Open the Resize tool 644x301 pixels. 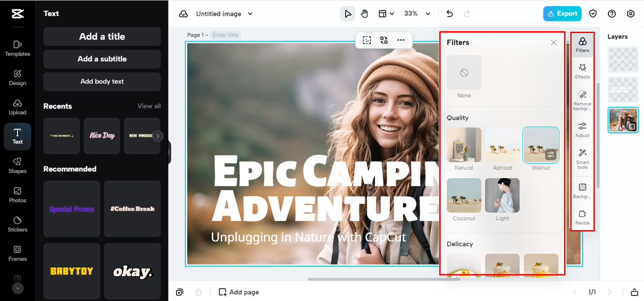582,215
